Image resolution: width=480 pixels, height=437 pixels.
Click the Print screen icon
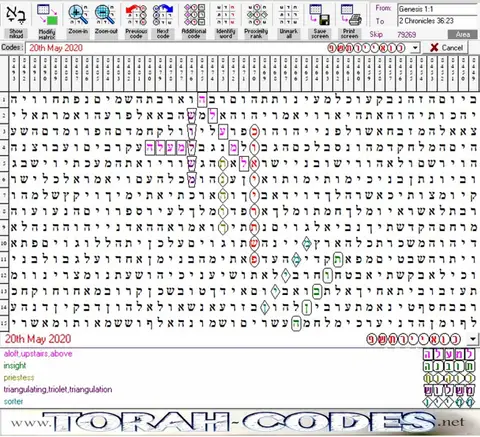click(x=350, y=15)
